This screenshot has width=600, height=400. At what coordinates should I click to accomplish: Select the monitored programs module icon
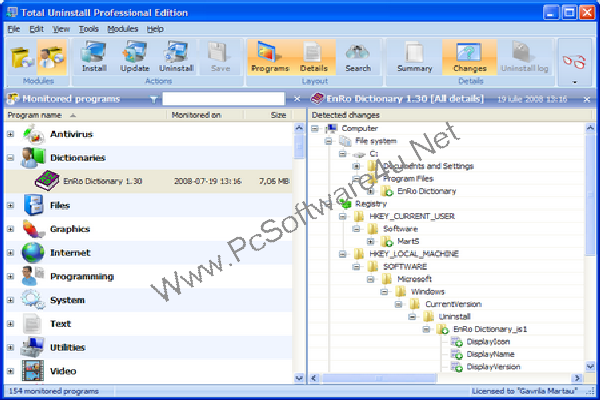click(52, 57)
